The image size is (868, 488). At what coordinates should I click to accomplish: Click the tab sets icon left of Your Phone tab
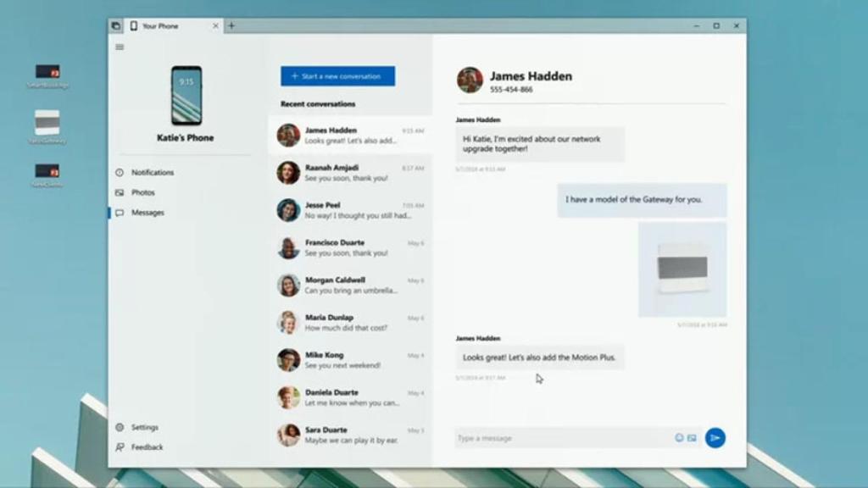coord(116,26)
